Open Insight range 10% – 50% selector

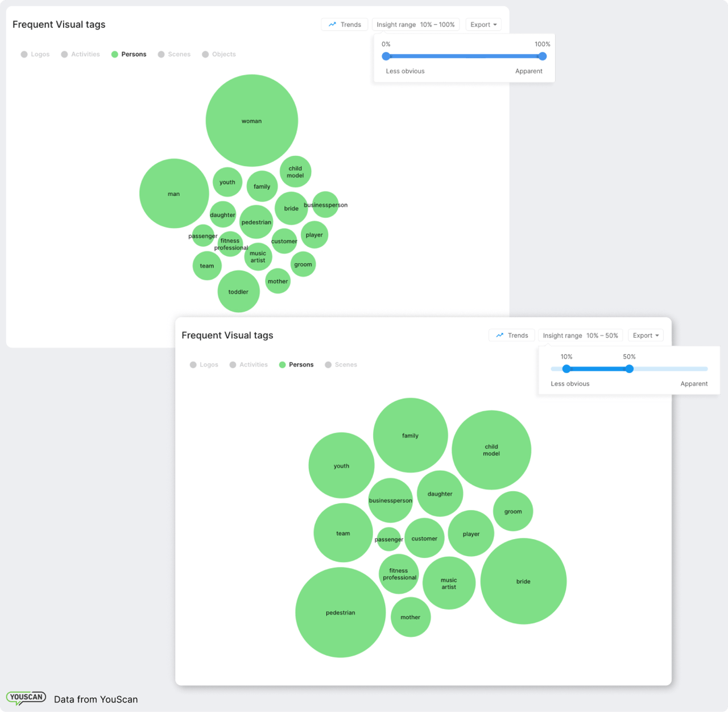(580, 336)
